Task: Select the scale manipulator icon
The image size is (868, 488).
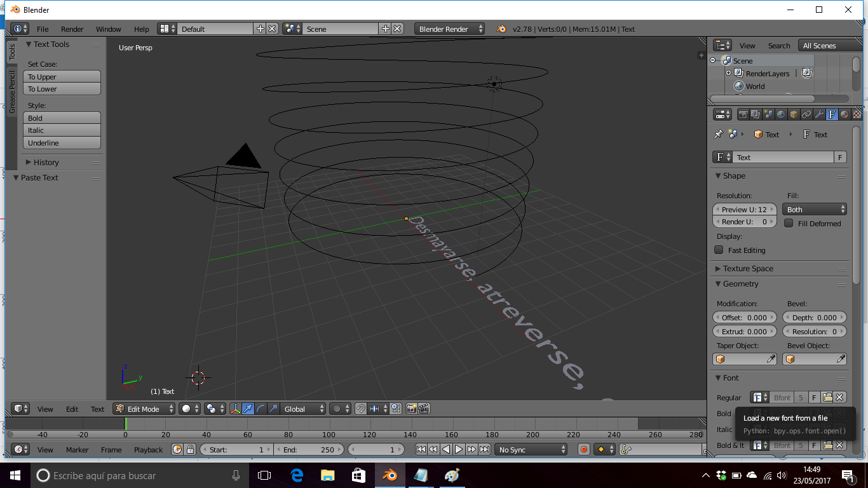Action: [x=274, y=409]
